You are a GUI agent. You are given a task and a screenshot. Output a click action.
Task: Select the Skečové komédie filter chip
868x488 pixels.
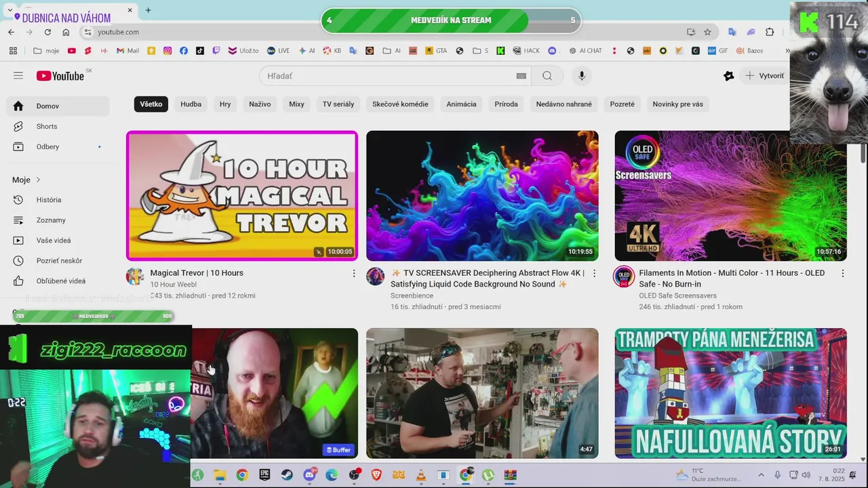[x=400, y=104]
